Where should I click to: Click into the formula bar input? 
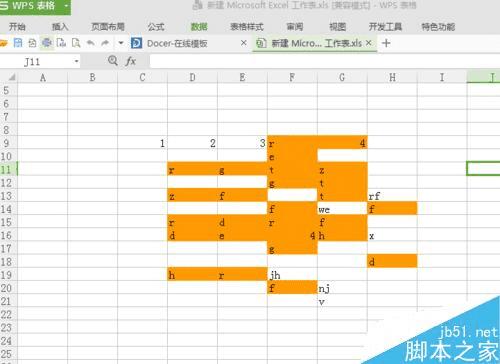point(325,62)
